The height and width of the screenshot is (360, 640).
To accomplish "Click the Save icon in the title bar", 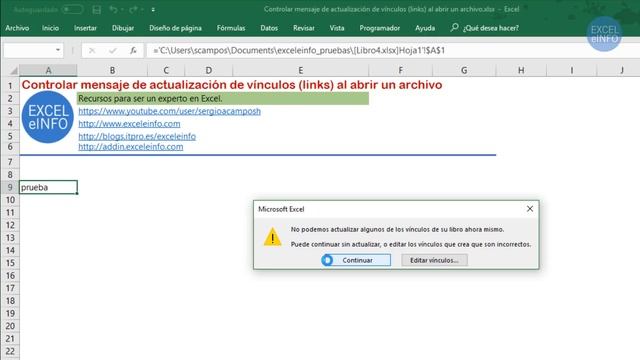I will pyautogui.click(x=97, y=9).
